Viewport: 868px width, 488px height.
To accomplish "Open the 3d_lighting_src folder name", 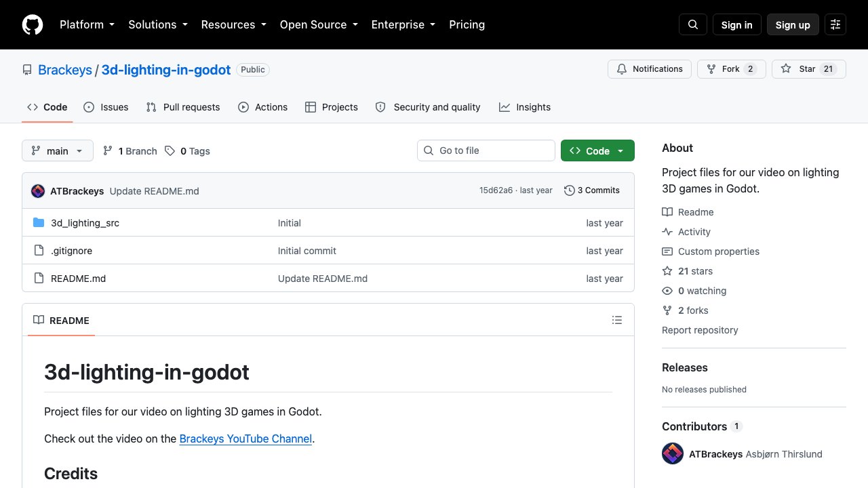I will 85,223.
